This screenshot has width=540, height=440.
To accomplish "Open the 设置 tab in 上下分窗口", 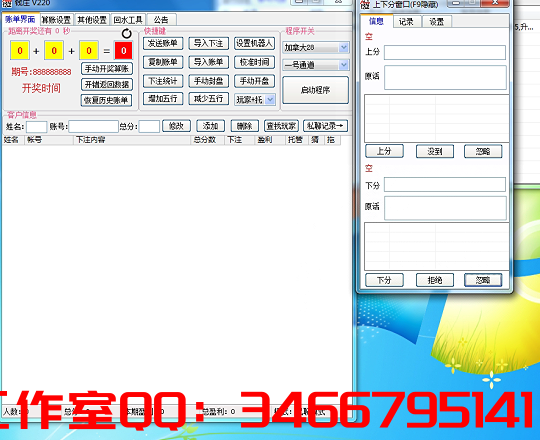I will (x=436, y=22).
